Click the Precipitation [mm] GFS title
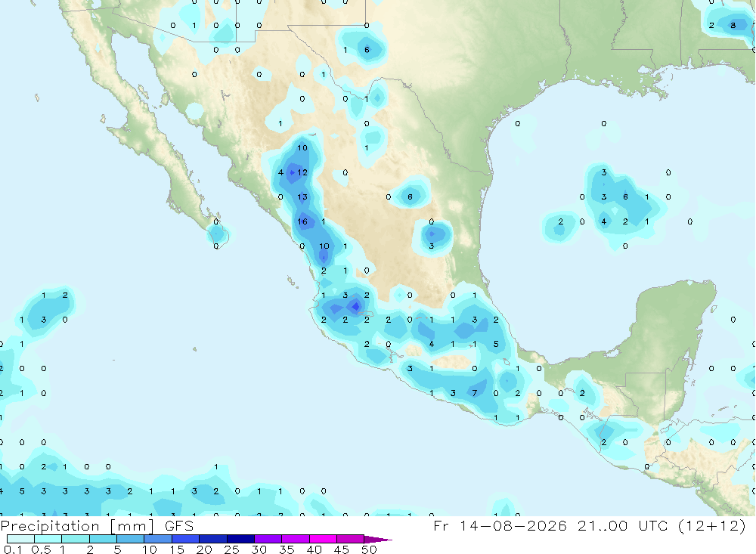The width and height of the screenshot is (756, 554). tap(97, 525)
